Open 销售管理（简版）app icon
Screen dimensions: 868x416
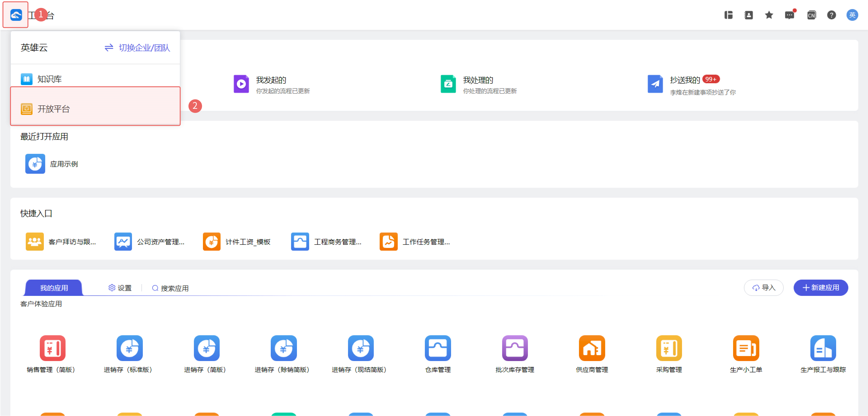[x=52, y=348]
